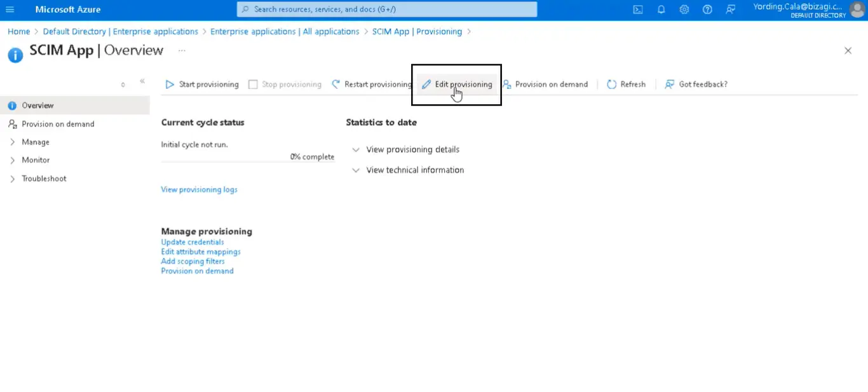868x392 pixels.
Task: Click the toolbar Provision on demand person icon
Action: tap(506, 84)
